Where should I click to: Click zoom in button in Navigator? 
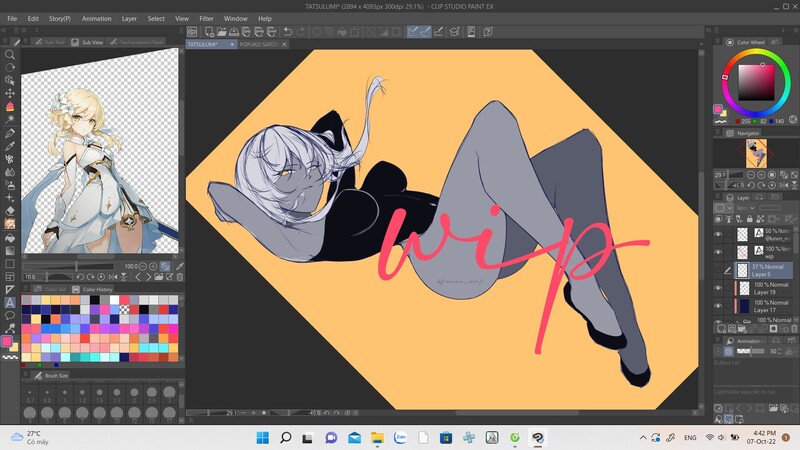[x=761, y=175]
